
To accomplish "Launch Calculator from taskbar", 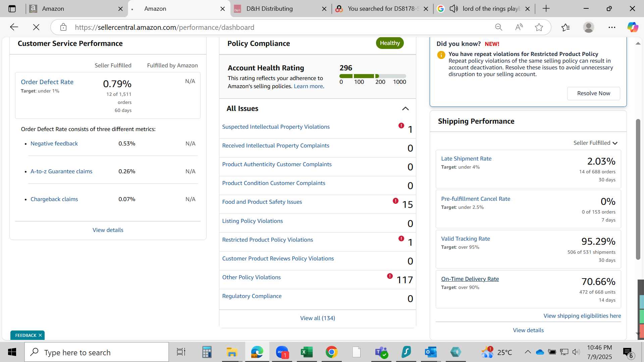I will tap(207, 352).
